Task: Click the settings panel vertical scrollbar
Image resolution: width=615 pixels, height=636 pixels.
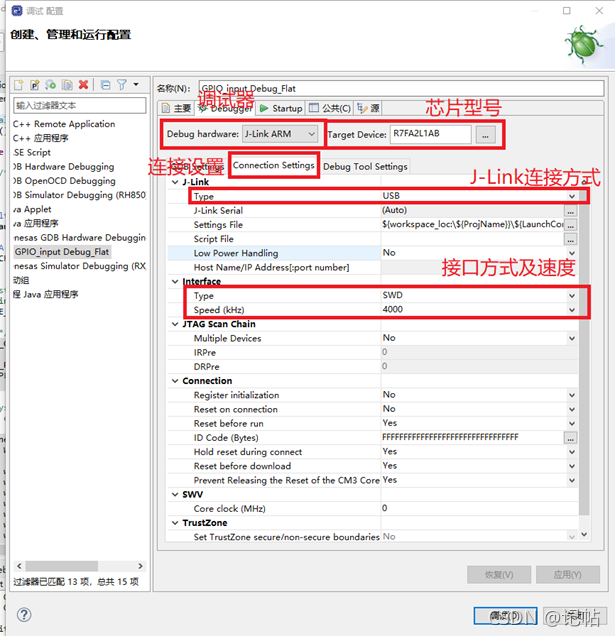Action: point(584,353)
